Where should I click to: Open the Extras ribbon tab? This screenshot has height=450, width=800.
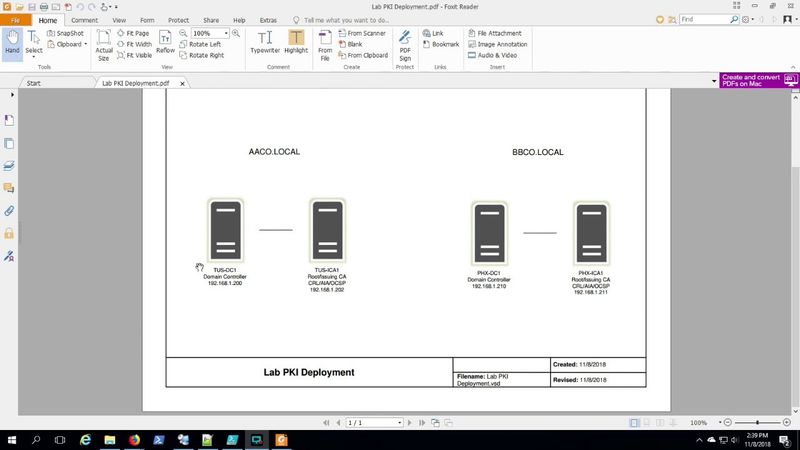click(x=268, y=20)
